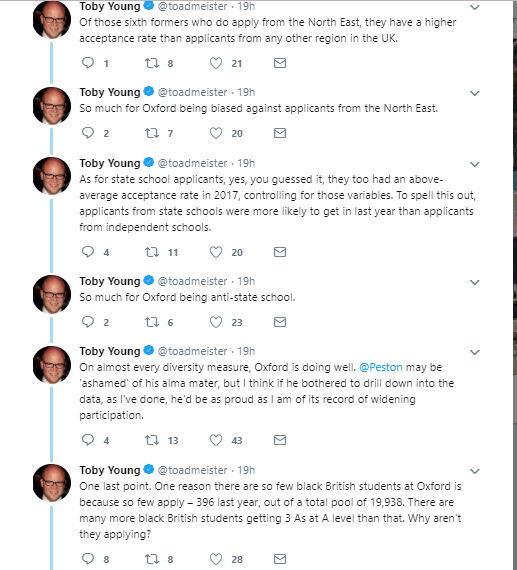Screen dimensions: 517x570
Task: Expand options chevron on 'biased against applicants' tweet
Action: 475,93
